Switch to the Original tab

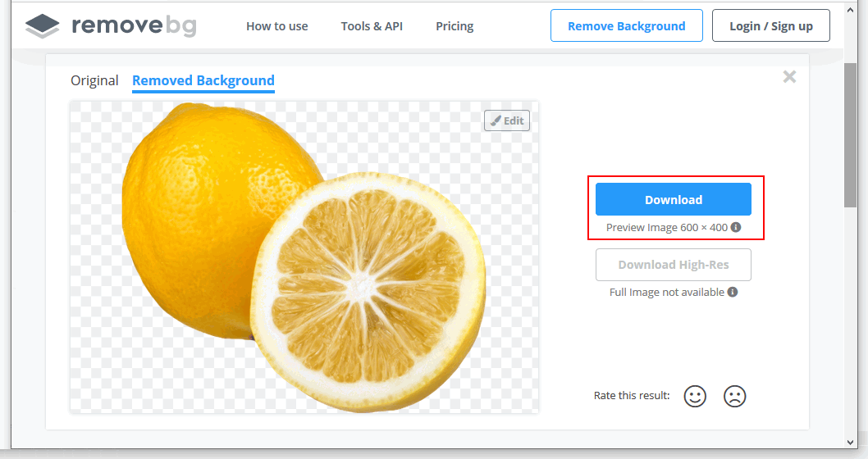click(94, 80)
